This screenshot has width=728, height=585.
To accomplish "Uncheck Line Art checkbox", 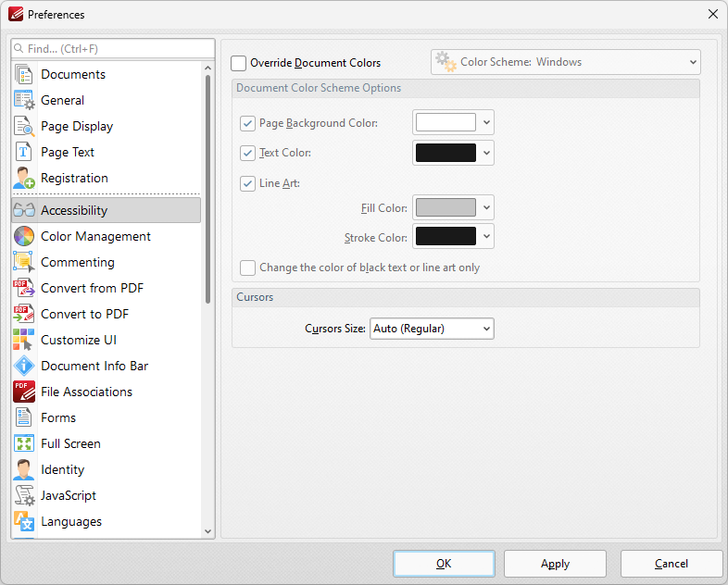I will [x=247, y=183].
